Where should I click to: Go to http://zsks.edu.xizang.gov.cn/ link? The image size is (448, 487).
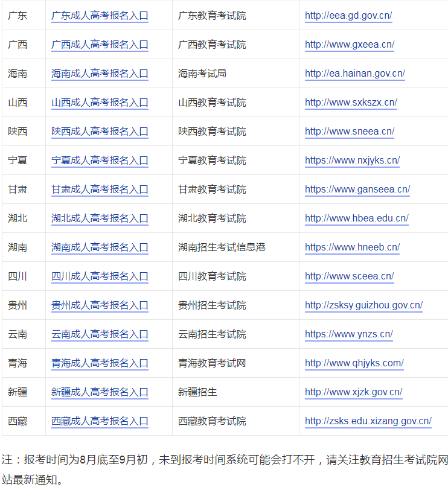pyautogui.click(x=368, y=421)
